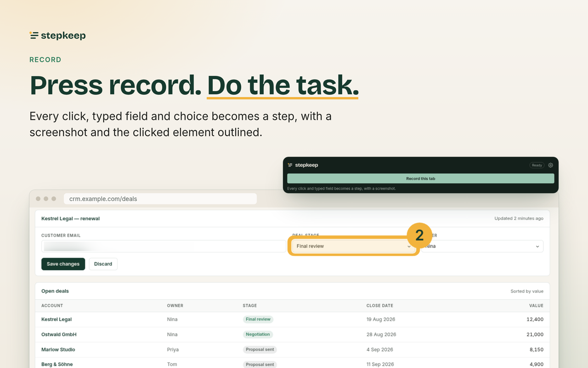
Task: Click the deal value 12,400
Action: tap(535, 319)
